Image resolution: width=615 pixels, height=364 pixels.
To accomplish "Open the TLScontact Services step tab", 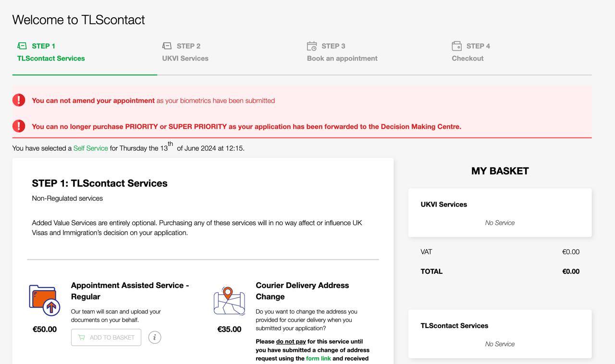I will coord(51,58).
